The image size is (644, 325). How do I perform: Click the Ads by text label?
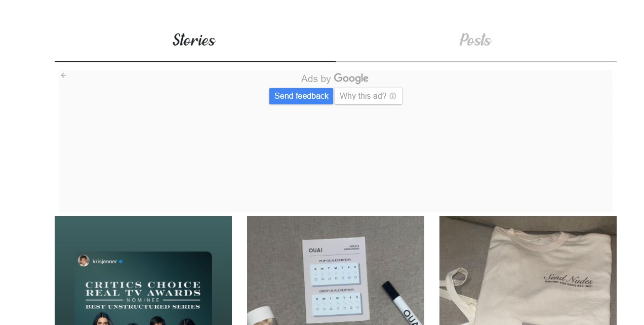click(x=316, y=79)
